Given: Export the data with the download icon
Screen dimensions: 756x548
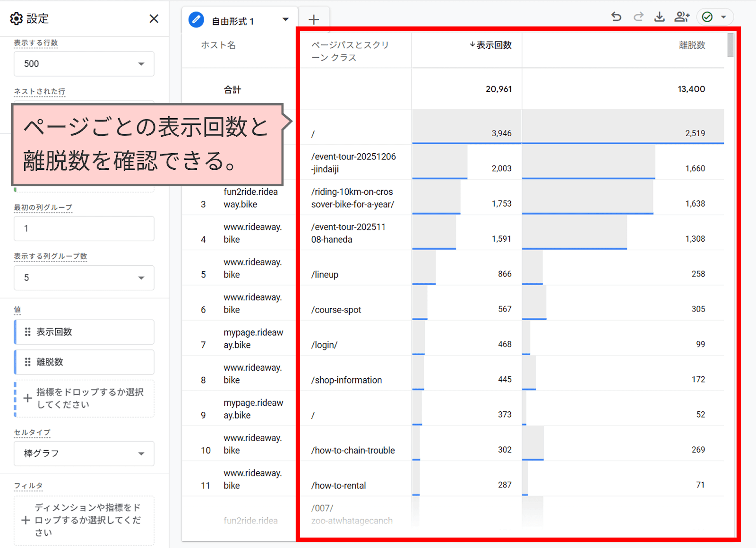Looking at the screenshot, I should click(x=660, y=16).
